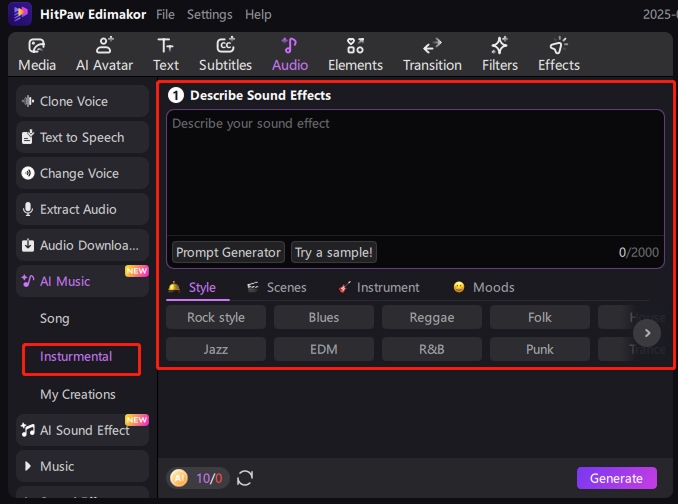Image resolution: width=678 pixels, height=504 pixels.
Task: Click into the sound effect description box
Action: point(415,173)
